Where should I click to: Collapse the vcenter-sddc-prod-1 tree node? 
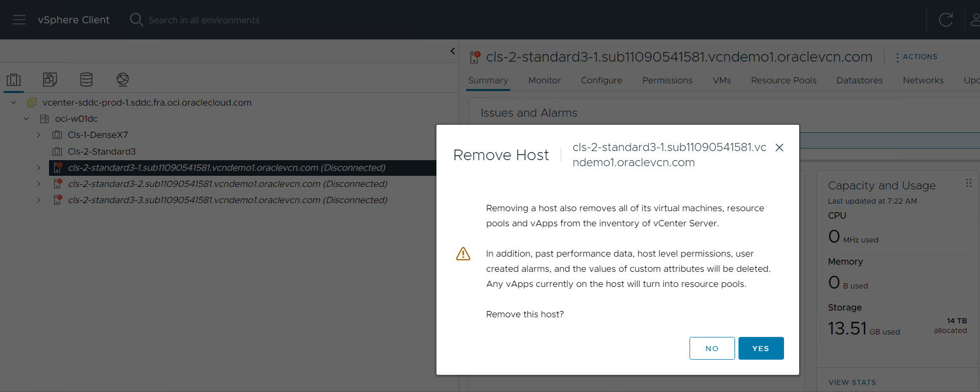pos(14,103)
